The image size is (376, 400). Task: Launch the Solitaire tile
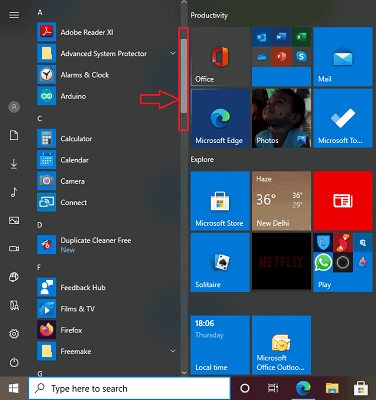click(220, 262)
